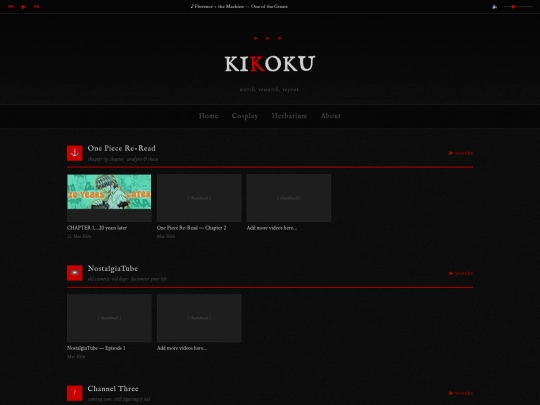This screenshot has height=405, width=540.
Task: Click 'Add more videos here...' under One Piece
Action: 272,228
